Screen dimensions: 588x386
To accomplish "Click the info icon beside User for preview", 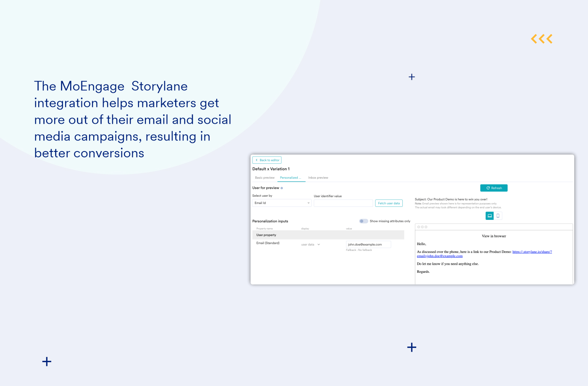I will 282,188.
